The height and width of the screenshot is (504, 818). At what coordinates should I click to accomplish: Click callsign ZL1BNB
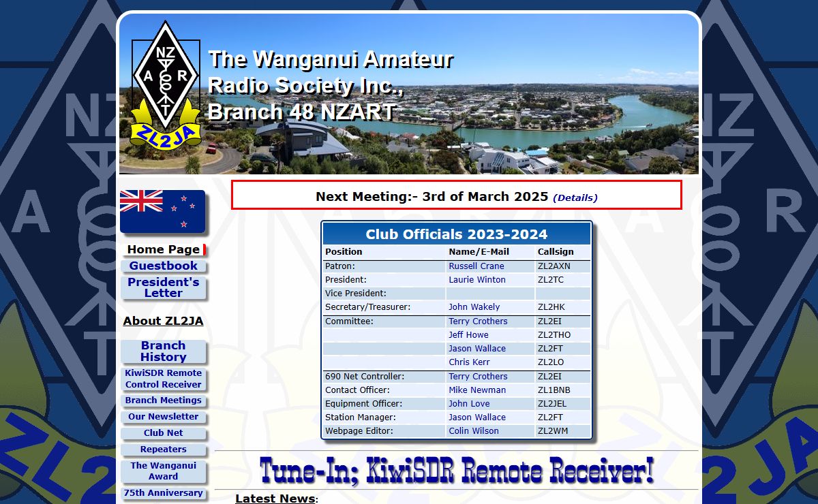[x=554, y=390]
